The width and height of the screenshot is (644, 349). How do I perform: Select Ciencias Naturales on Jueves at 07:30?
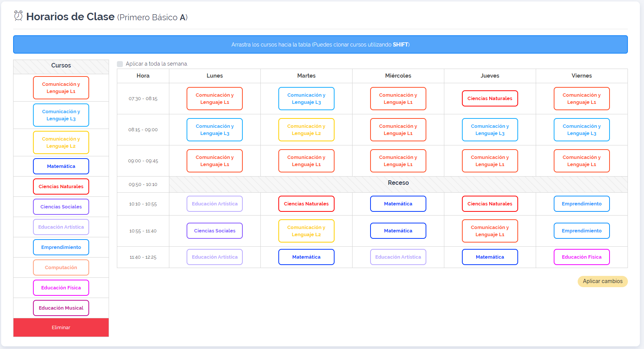coord(490,99)
